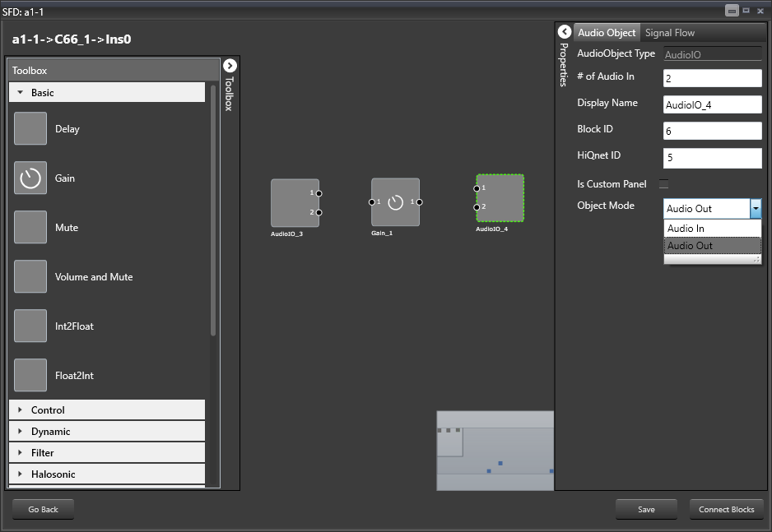Image resolution: width=772 pixels, height=532 pixels.
Task: Click the canvas minimap overview thumbnail
Action: (x=495, y=451)
